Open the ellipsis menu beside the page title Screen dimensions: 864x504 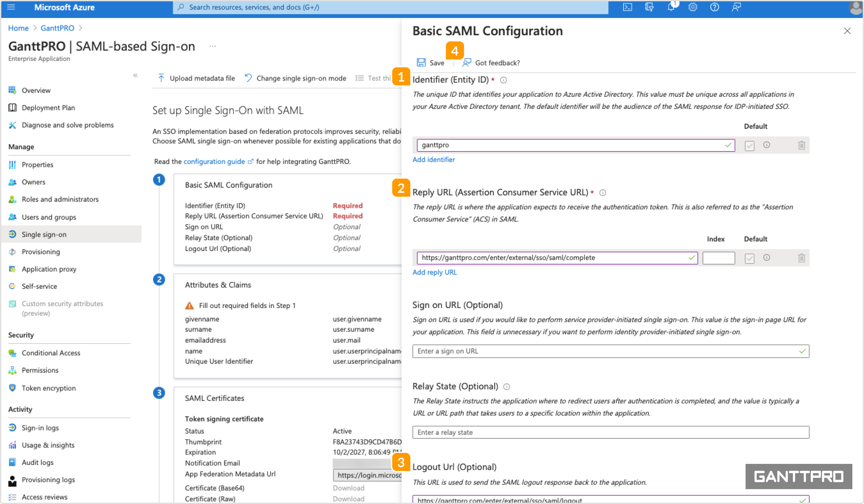click(x=213, y=46)
